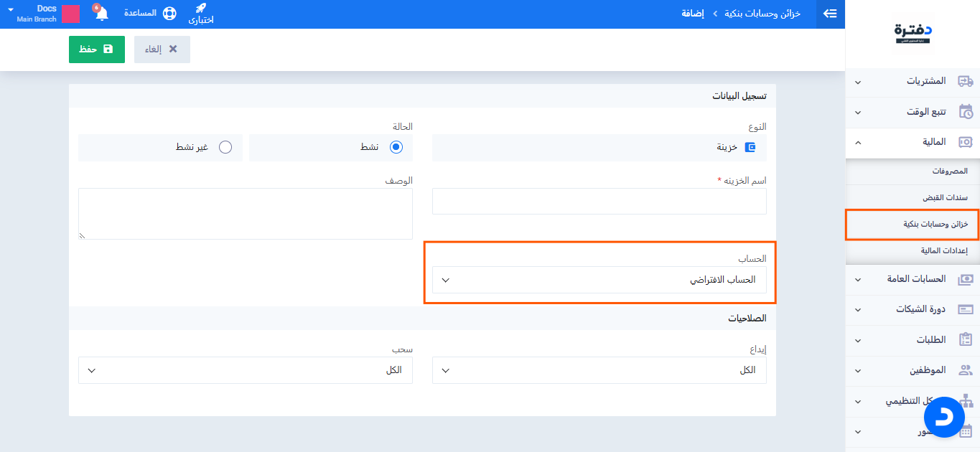Click the اسم الخزينه text field
Image resolution: width=980 pixels, height=452 pixels.
pyautogui.click(x=599, y=202)
